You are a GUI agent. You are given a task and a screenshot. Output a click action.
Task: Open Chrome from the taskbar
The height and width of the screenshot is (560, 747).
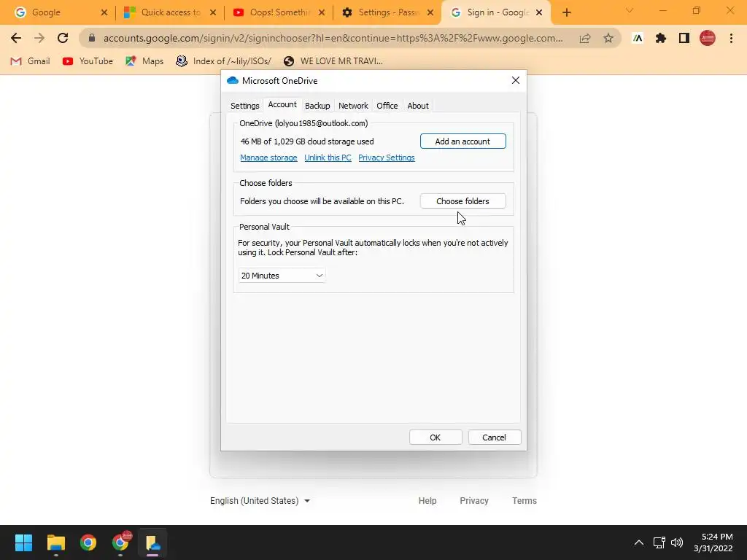(88, 542)
